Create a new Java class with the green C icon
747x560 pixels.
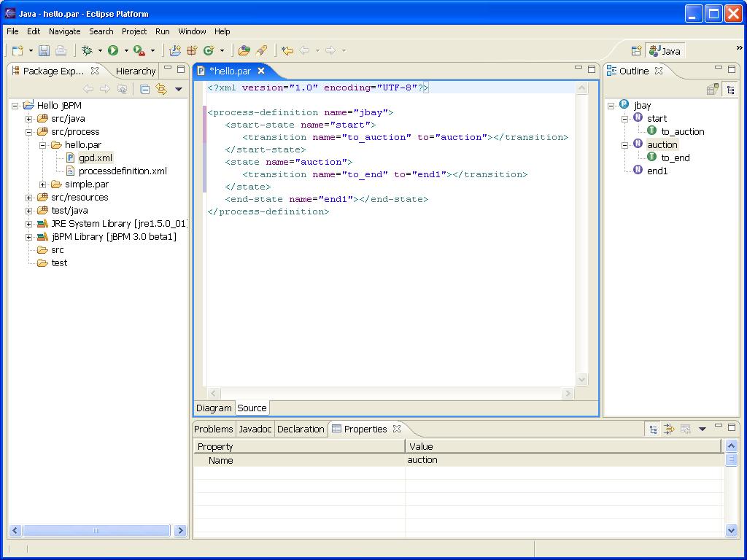click(x=209, y=50)
